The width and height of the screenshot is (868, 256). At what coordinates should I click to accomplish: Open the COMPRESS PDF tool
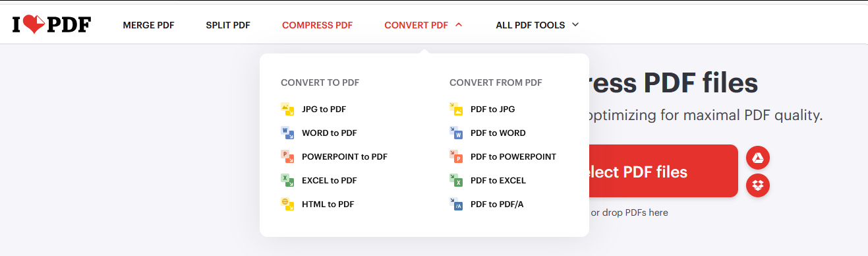pos(317,25)
